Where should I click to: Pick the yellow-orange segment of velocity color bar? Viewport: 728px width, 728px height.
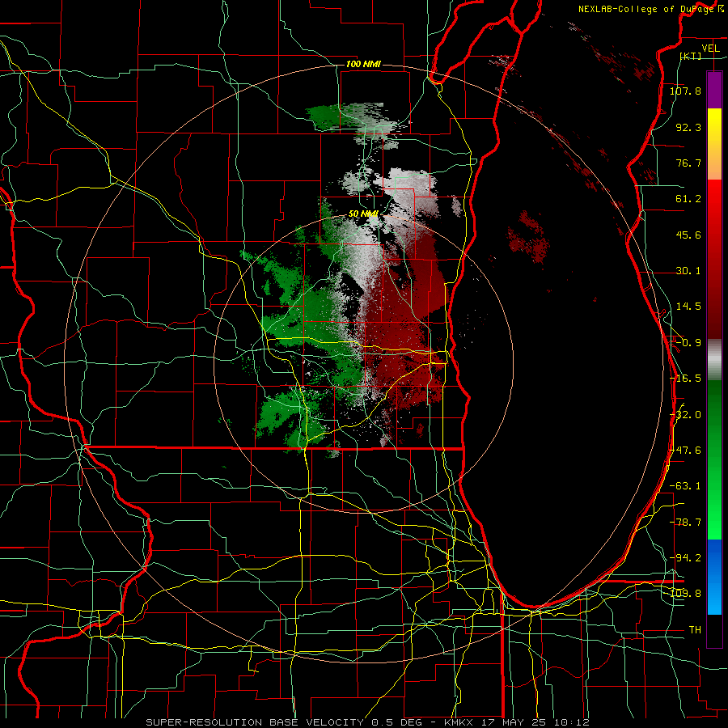point(714,145)
